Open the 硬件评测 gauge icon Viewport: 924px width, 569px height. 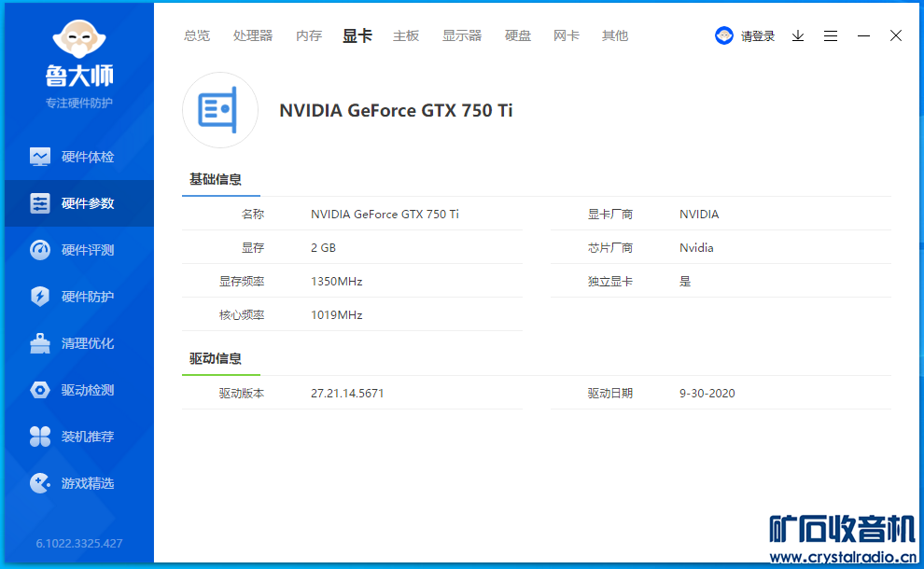40,250
